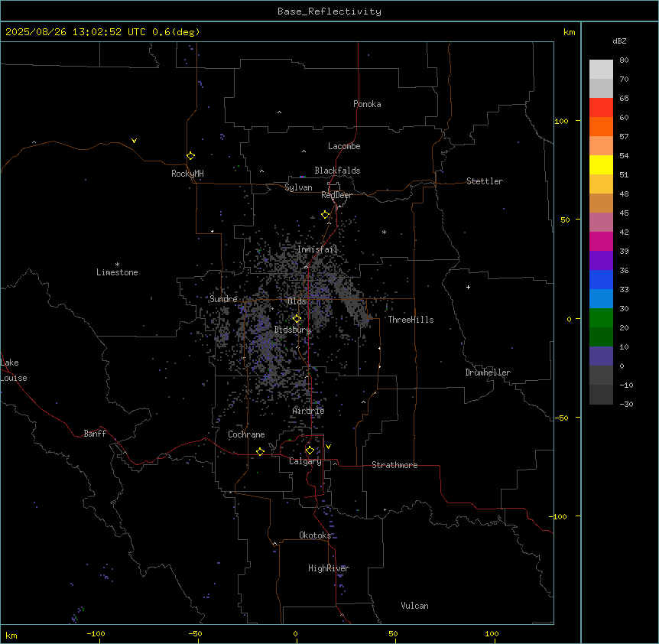Viewport: 659px width, 644px height.
Task: Click the Strathmore label
Action: pos(394,465)
